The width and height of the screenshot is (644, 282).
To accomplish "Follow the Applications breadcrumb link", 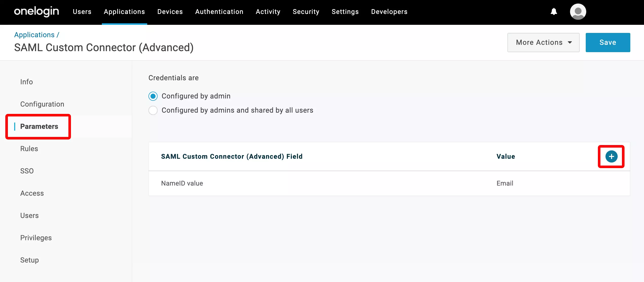I will click(34, 35).
